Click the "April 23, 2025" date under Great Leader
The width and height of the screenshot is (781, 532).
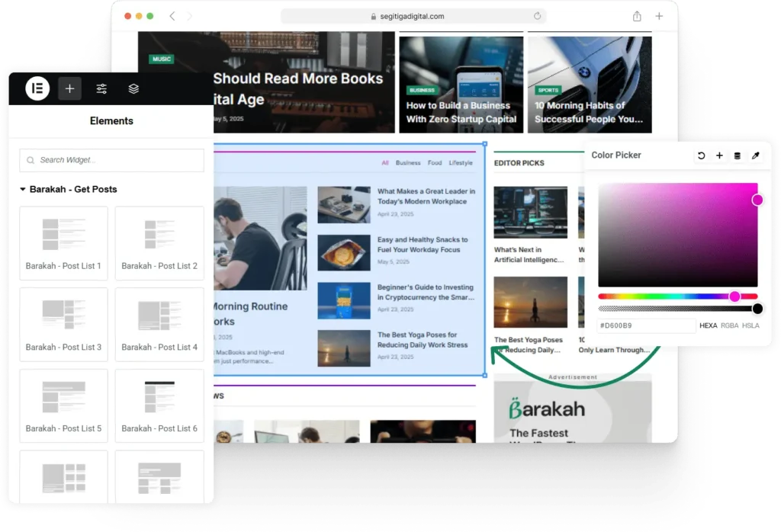tap(396, 214)
